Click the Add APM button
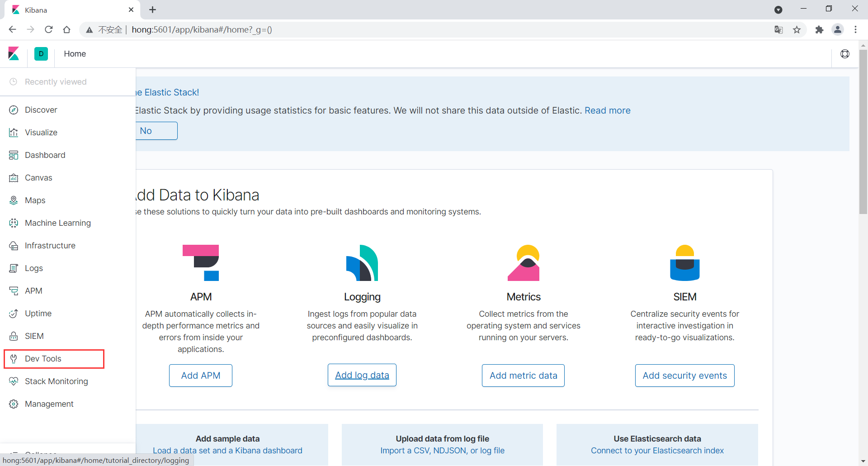The height and width of the screenshot is (466, 868). click(201, 376)
